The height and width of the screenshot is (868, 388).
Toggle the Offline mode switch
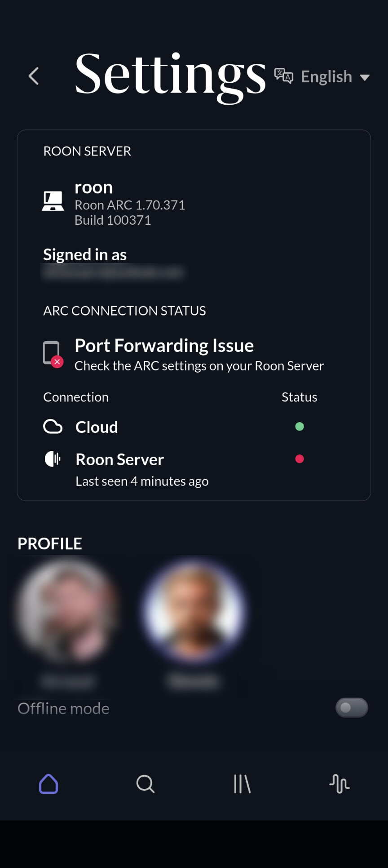(351, 708)
